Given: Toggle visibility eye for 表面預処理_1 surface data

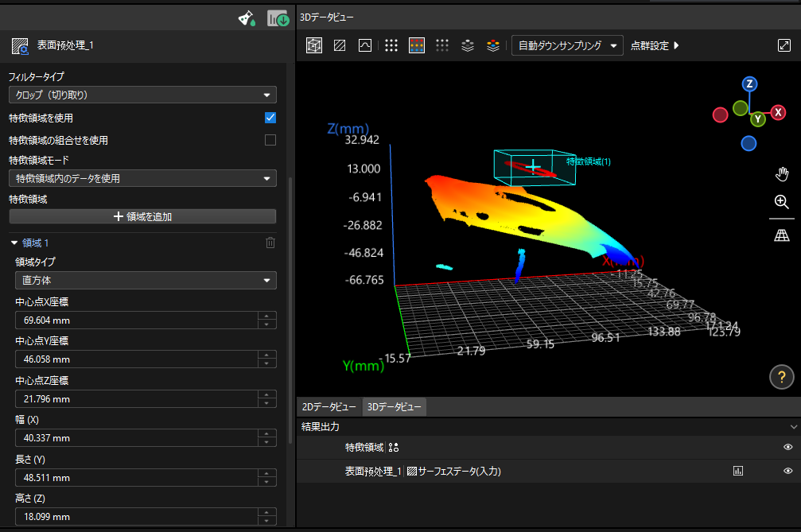Looking at the screenshot, I should (x=788, y=471).
